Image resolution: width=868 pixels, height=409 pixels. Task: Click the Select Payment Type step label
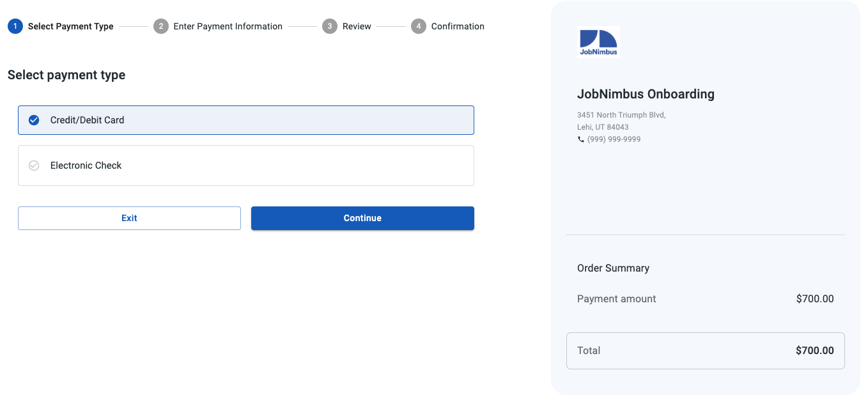point(70,26)
